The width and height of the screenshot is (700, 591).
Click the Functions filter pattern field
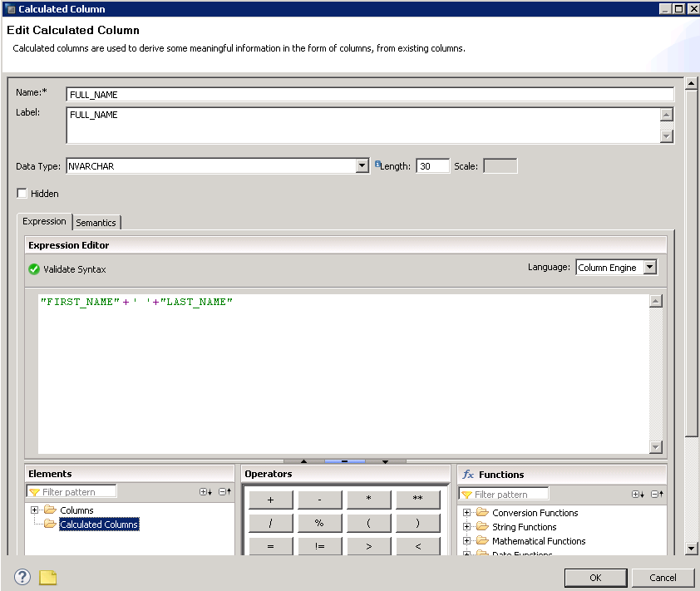tap(504, 494)
